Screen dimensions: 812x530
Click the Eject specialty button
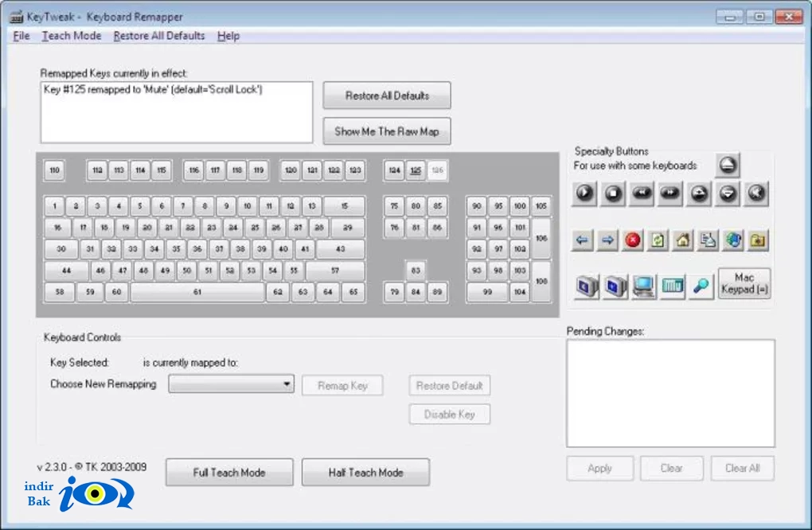pos(728,165)
